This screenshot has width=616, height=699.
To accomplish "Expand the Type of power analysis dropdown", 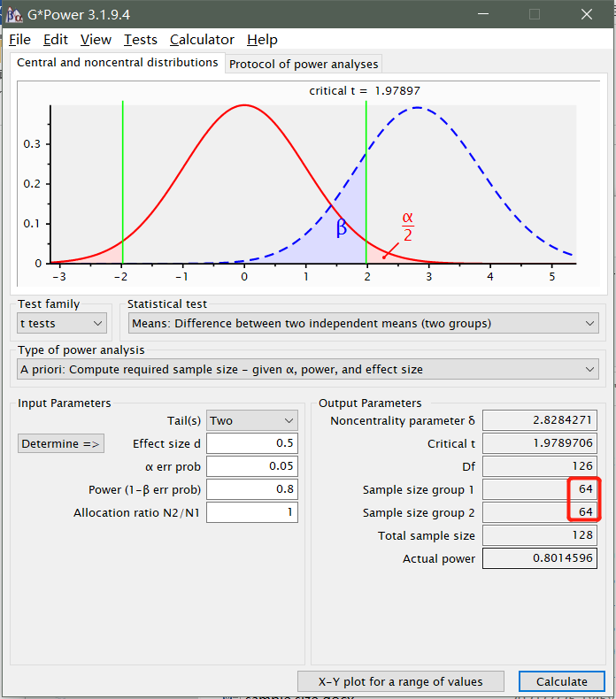I will click(308, 370).
